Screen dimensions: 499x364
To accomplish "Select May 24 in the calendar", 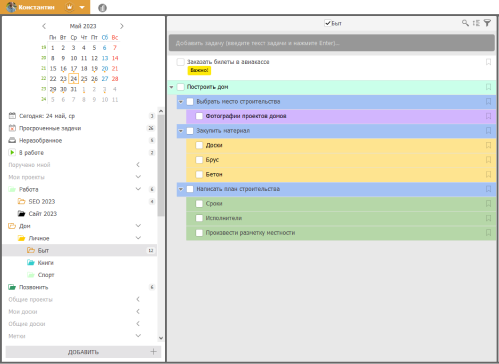I will (x=74, y=79).
